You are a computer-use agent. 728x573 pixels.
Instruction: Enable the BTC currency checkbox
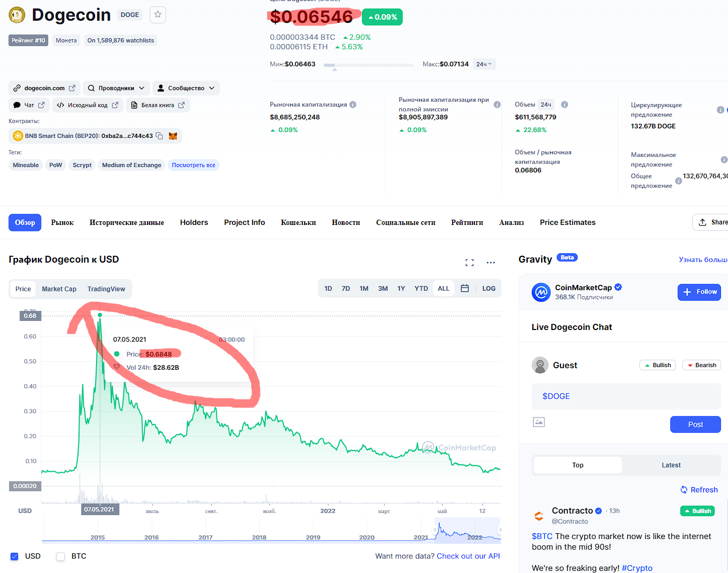pyautogui.click(x=60, y=557)
